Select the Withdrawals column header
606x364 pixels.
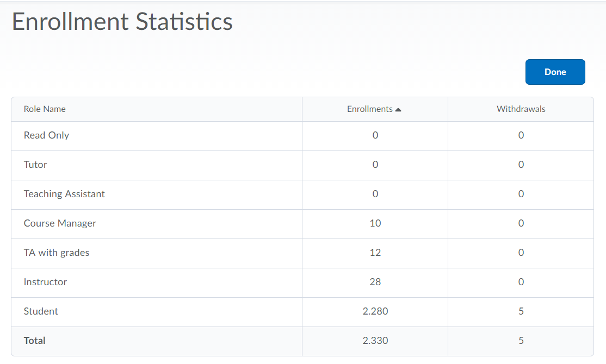521,109
